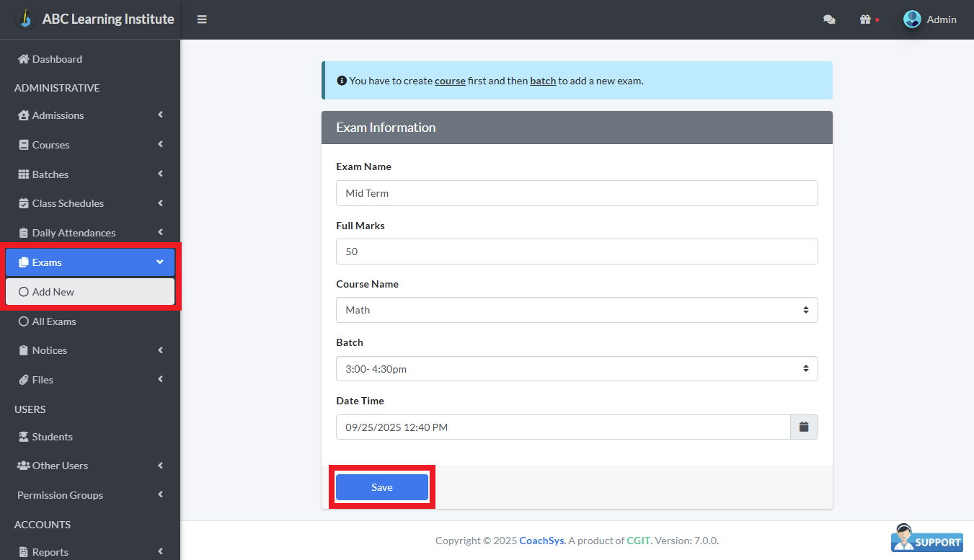Open the CoachSys footer link

tap(541, 541)
